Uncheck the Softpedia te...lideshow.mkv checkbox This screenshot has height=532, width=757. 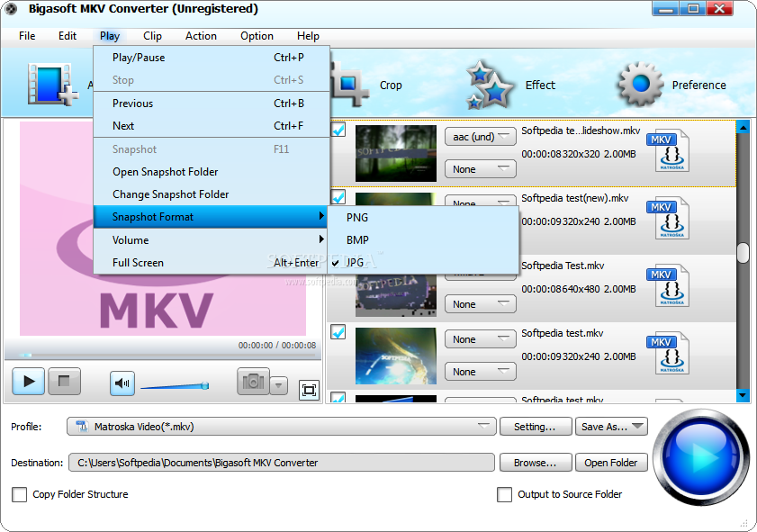pos(338,130)
